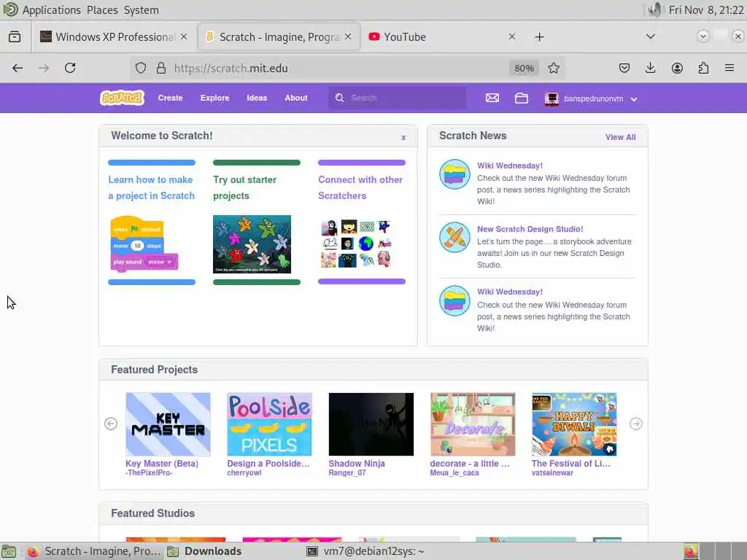
Task: Switch to Windows XP Professional tab
Action: [115, 36]
